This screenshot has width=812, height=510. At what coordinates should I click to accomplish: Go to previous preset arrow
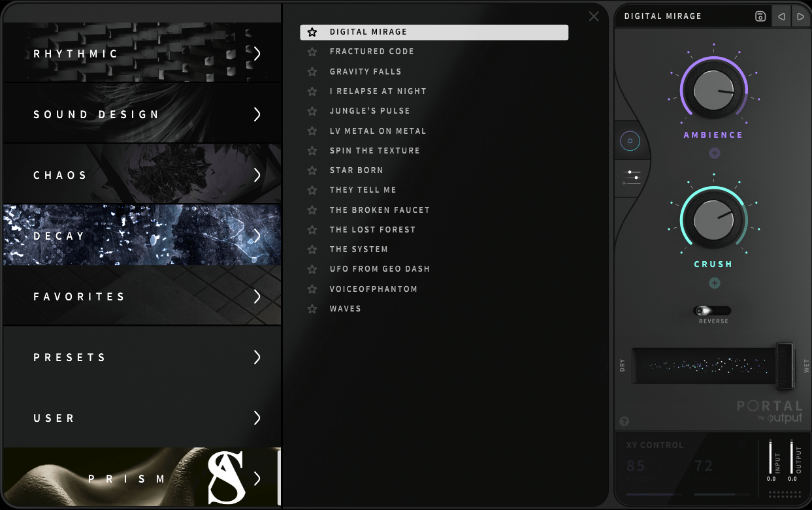781,16
